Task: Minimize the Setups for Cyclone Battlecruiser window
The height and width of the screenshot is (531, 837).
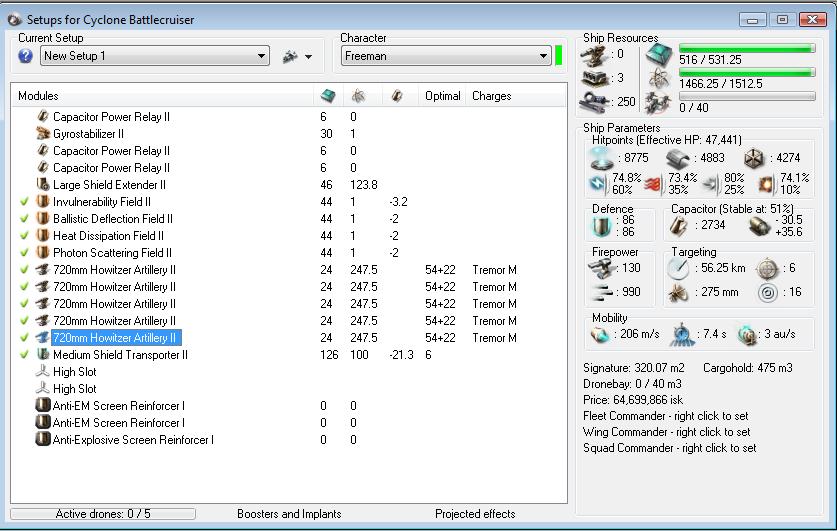Action: [x=753, y=20]
